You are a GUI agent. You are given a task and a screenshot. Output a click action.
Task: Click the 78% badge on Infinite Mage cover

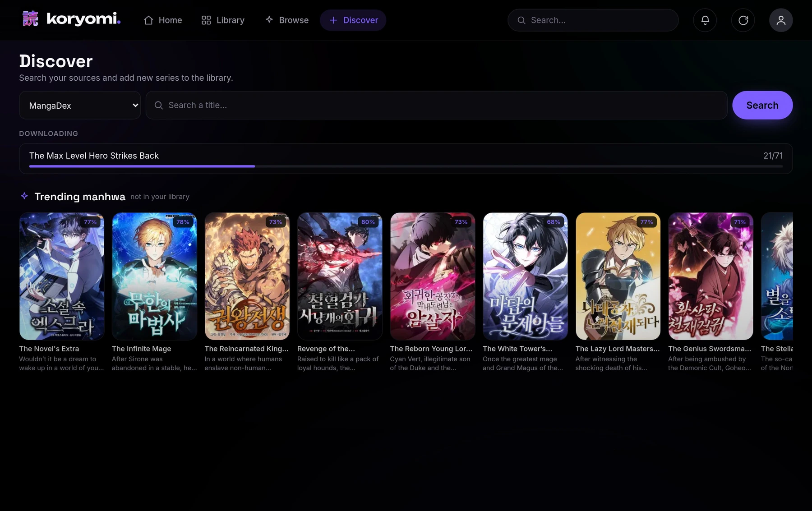click(183, 222)
